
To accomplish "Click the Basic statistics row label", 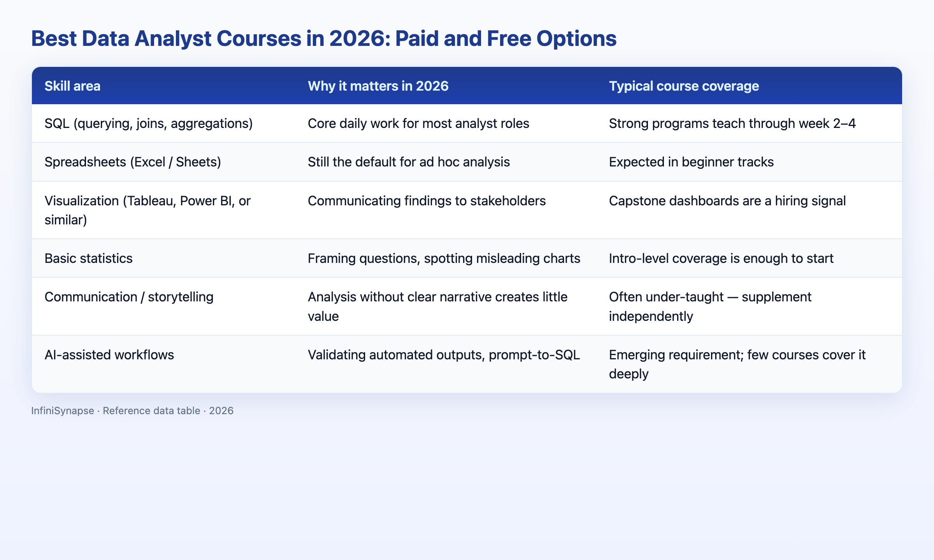I will click(88, 258).
